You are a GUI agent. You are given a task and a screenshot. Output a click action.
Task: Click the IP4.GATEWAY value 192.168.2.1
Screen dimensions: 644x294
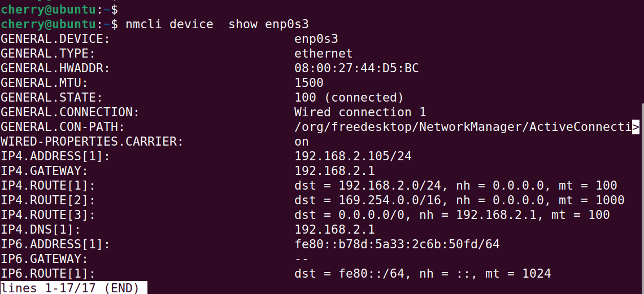pyautogui.click(x=334, y=171)
